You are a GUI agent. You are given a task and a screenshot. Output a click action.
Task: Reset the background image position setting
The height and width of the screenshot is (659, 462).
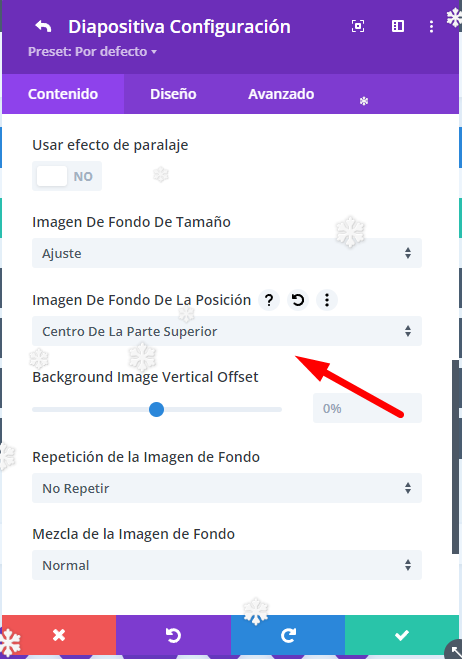298,300
